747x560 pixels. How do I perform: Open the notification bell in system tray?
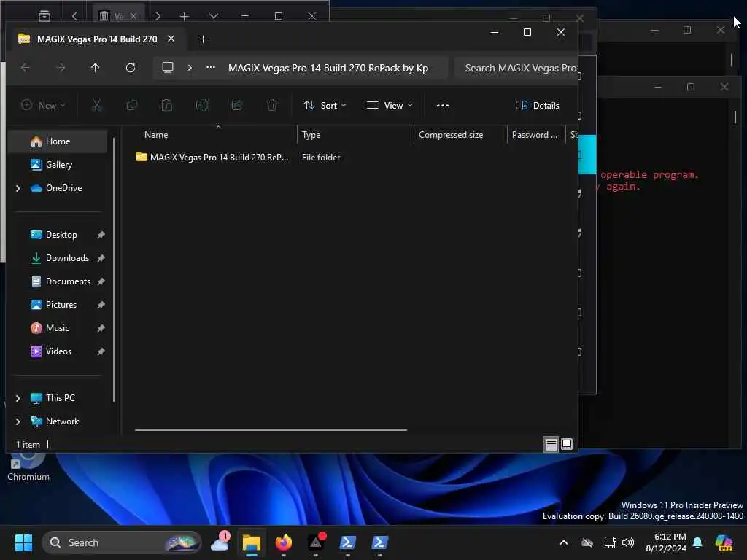click(697, 542)
